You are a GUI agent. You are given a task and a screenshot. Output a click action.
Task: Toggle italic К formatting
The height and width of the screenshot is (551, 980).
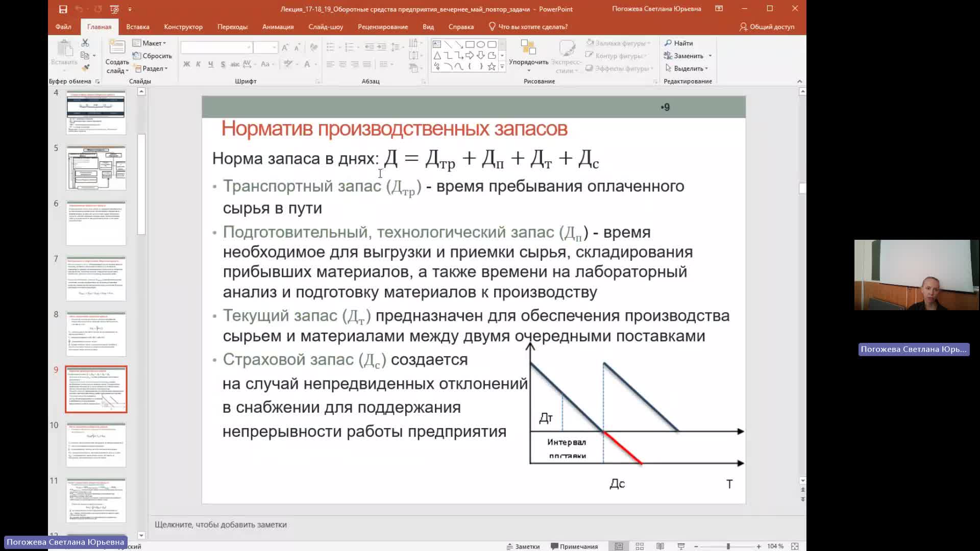click(x=198, y=64)
